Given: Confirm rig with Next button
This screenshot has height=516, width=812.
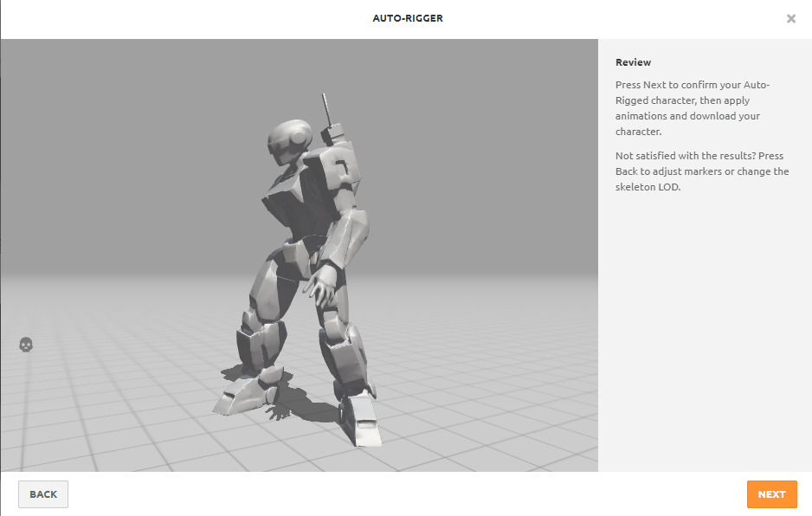Looking at the screenshot, I should coord(771,494).
